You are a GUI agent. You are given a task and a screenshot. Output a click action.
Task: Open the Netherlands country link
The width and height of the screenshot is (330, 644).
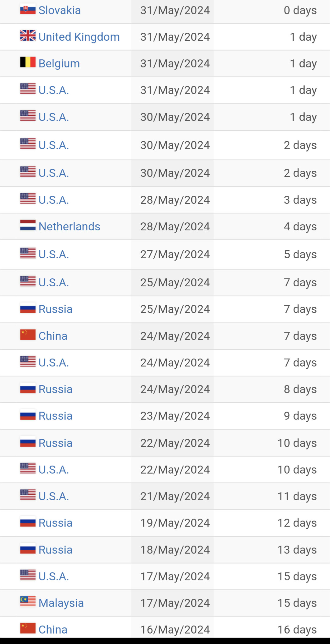[69, 227]
